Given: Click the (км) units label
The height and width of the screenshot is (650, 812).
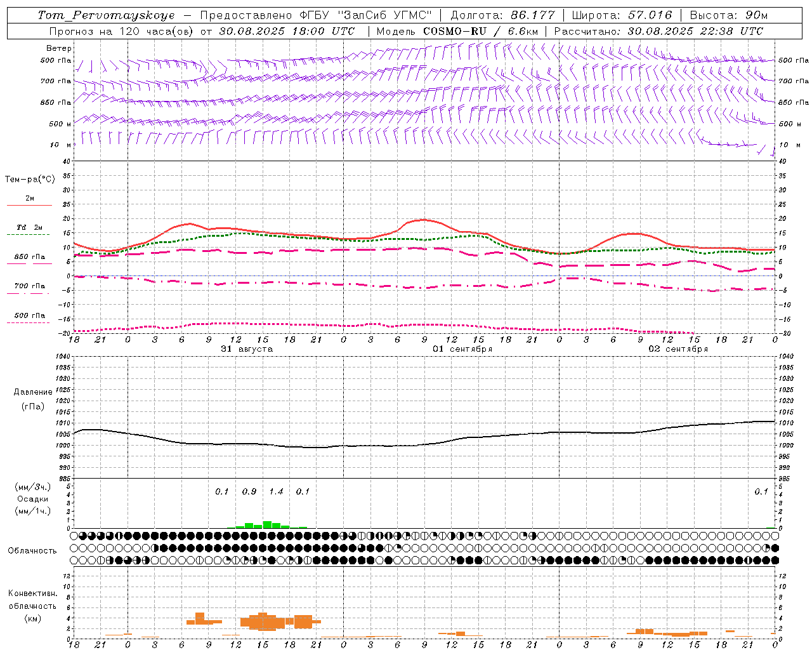Looking at the screenshot, I should coord(33,618).
